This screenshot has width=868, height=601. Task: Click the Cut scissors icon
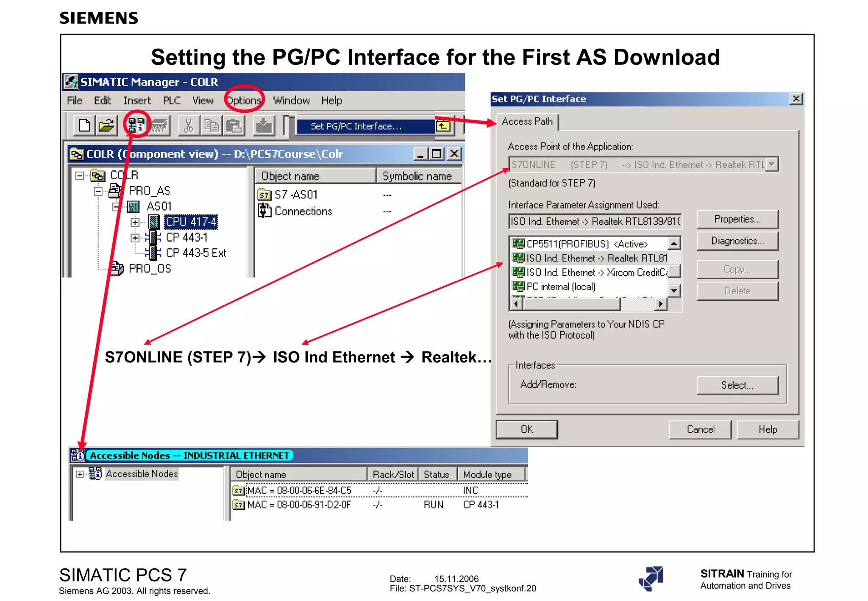[x=189, y=125]
